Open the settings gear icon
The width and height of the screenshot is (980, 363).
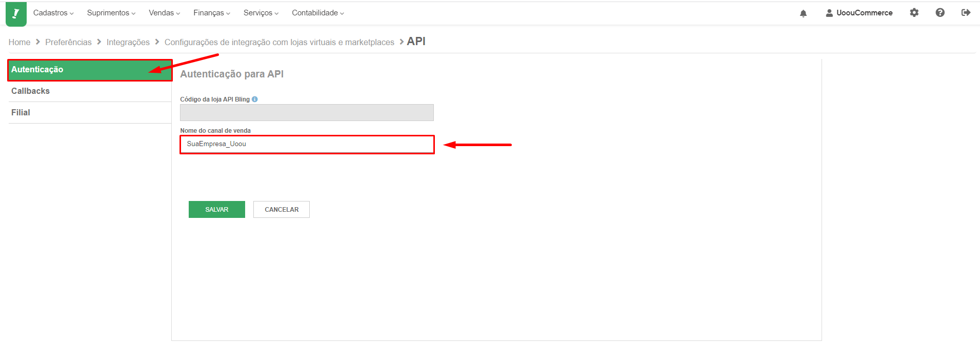[x=914, y=13]
